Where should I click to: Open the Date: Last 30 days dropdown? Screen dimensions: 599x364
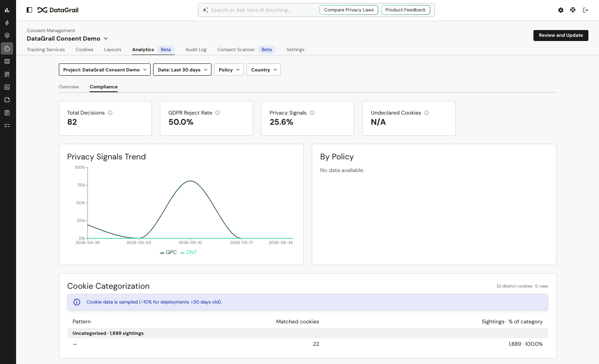pos(182,70)
